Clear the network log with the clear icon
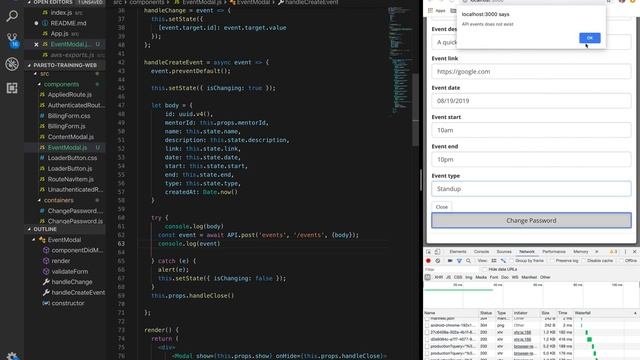This screenshot has width=640, height=360. coord(438,260)
